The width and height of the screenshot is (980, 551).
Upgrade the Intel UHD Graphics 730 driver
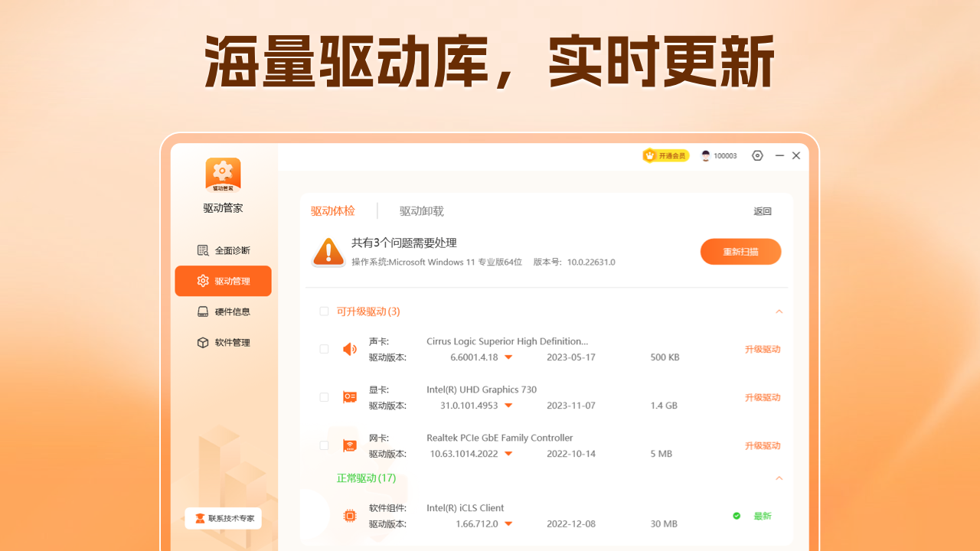point(763,396)
